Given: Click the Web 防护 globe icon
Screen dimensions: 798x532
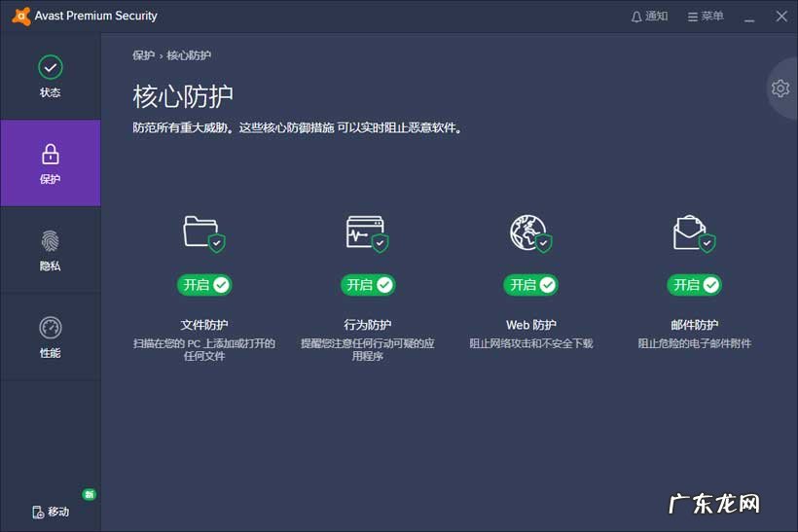Looking at the screenshot, I should click(530, 234).
